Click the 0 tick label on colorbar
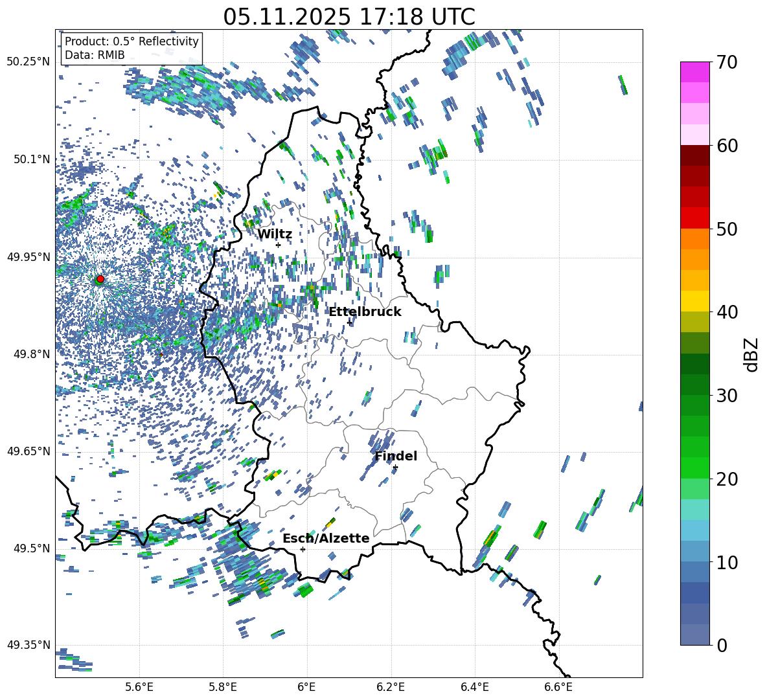767x700 pixels. tap(723, 645)
